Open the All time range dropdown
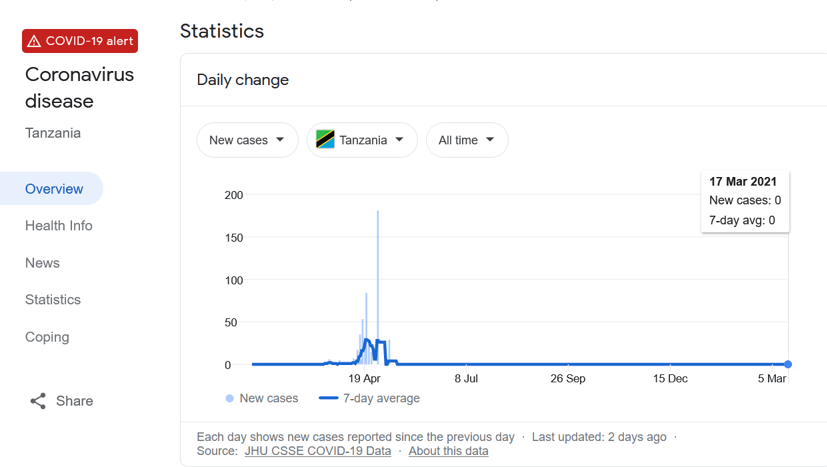Image resolution: width=827 pixels, height=467 pixels. pyautogui.click(x=467, y=140)
